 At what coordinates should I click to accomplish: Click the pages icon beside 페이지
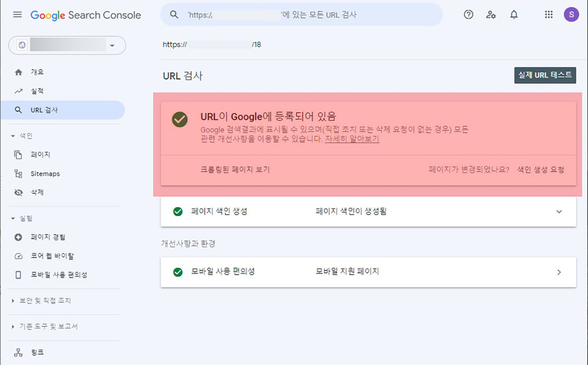(19, 155)
